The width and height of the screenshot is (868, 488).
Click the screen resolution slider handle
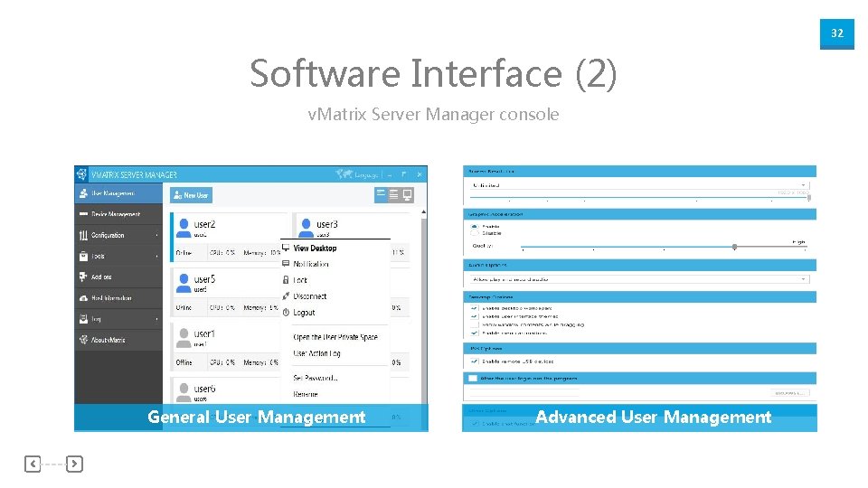809,198
